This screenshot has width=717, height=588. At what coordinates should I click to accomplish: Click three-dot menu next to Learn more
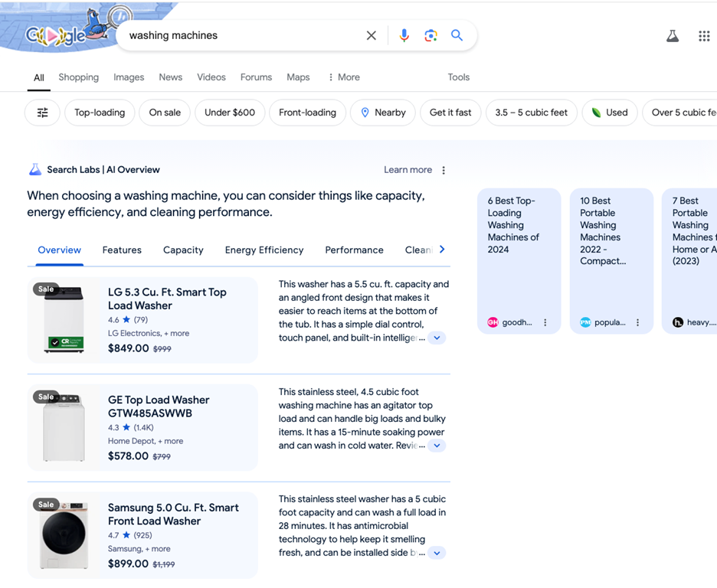[x=444, y=170]
